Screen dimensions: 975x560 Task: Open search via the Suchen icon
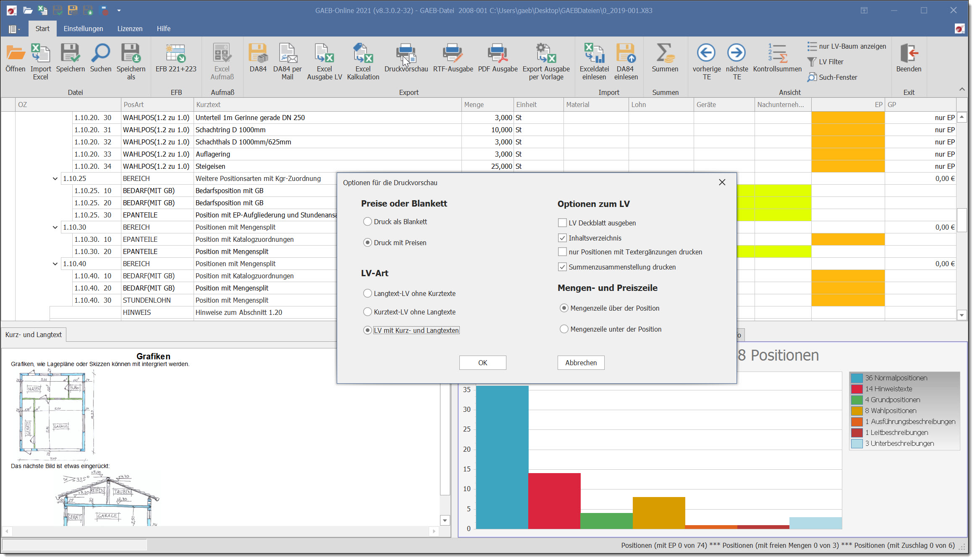pos(101,58)
